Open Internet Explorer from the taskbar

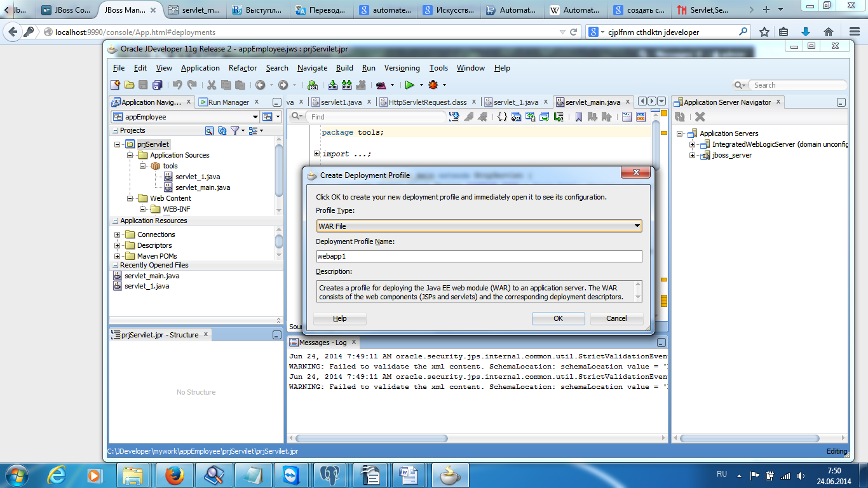click(x=57, y=475)
